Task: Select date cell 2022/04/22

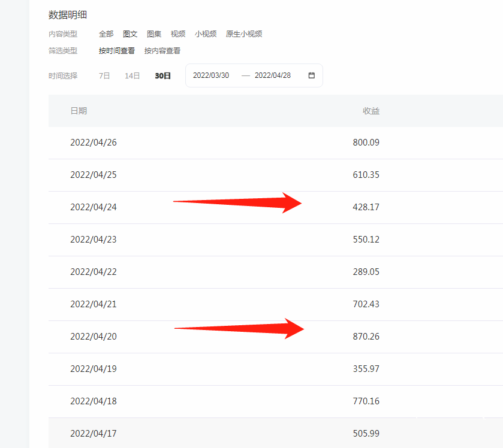Action: click(94, 272)
